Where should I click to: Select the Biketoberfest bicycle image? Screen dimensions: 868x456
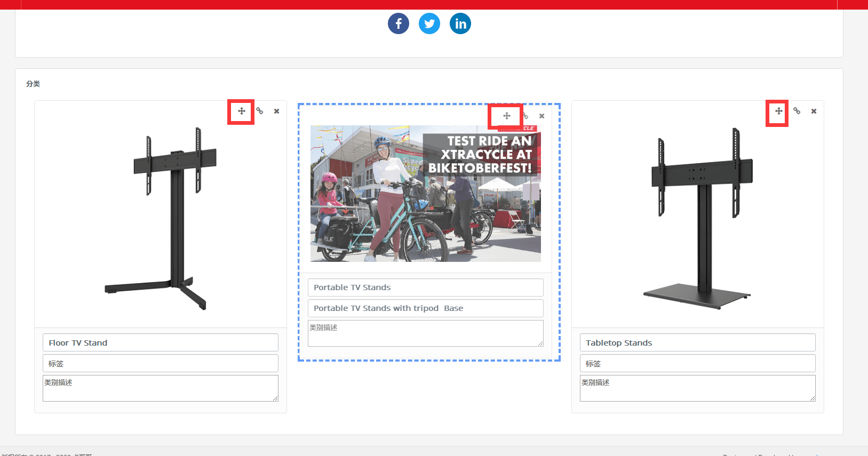coord(426,194)
